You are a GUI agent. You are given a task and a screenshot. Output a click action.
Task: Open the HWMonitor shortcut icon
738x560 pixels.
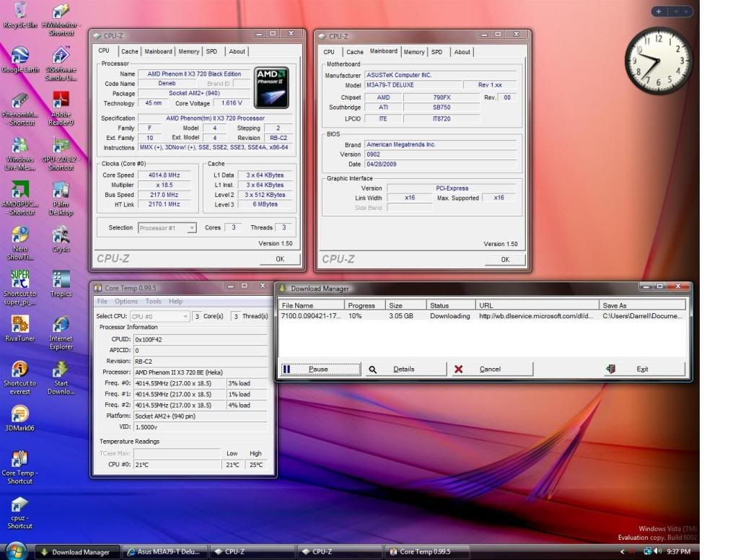(61, 19)
